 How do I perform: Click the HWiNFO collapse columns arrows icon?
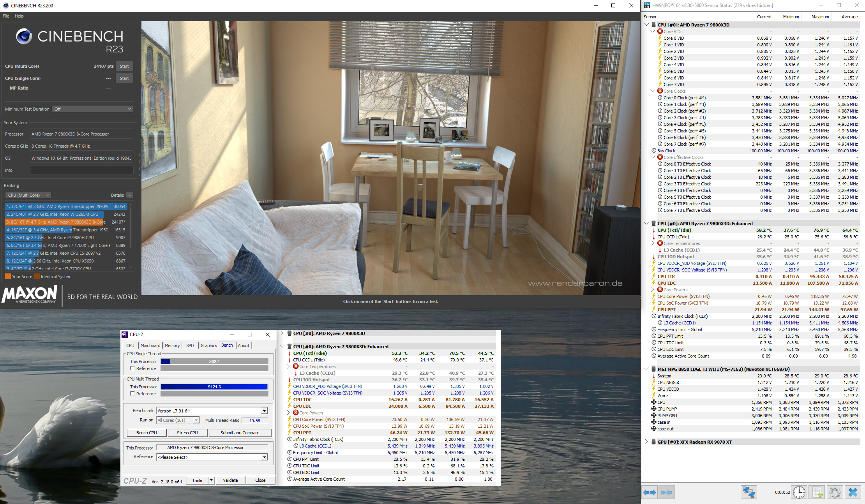(666, 492)
